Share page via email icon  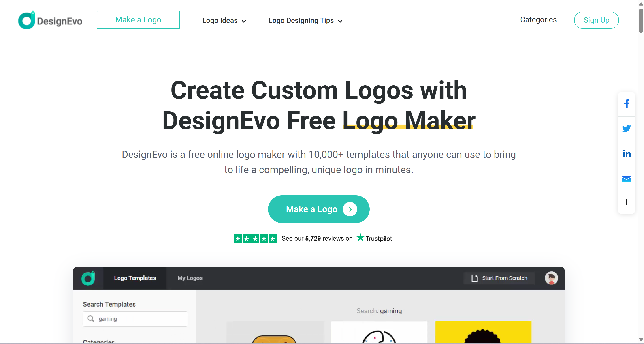(x=626, y=179)
